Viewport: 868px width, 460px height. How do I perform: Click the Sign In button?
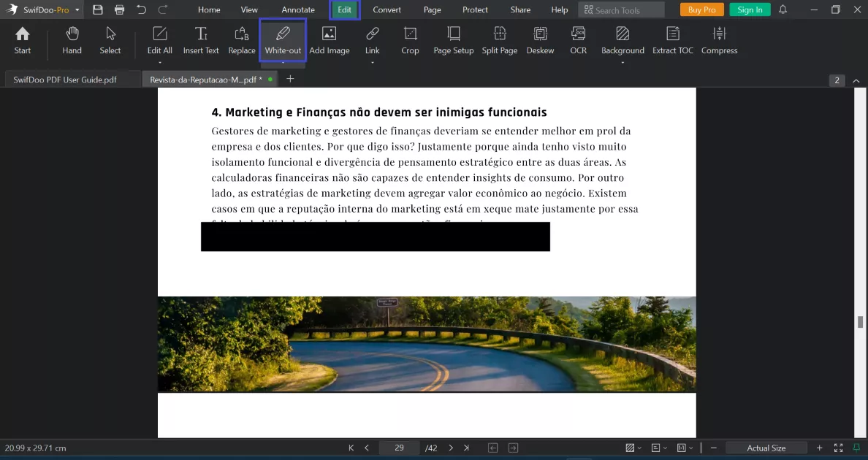point(750,9)
